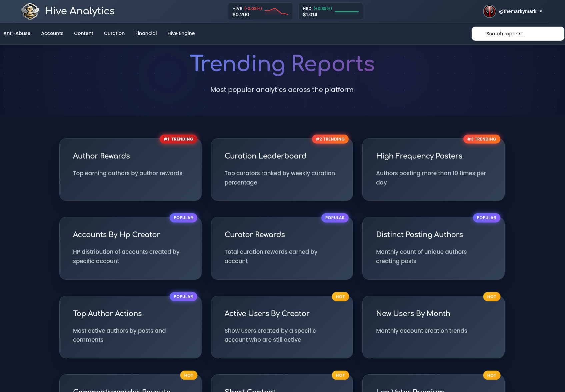
Task: Click the #1 Trending badge
Action: (178, 139)
